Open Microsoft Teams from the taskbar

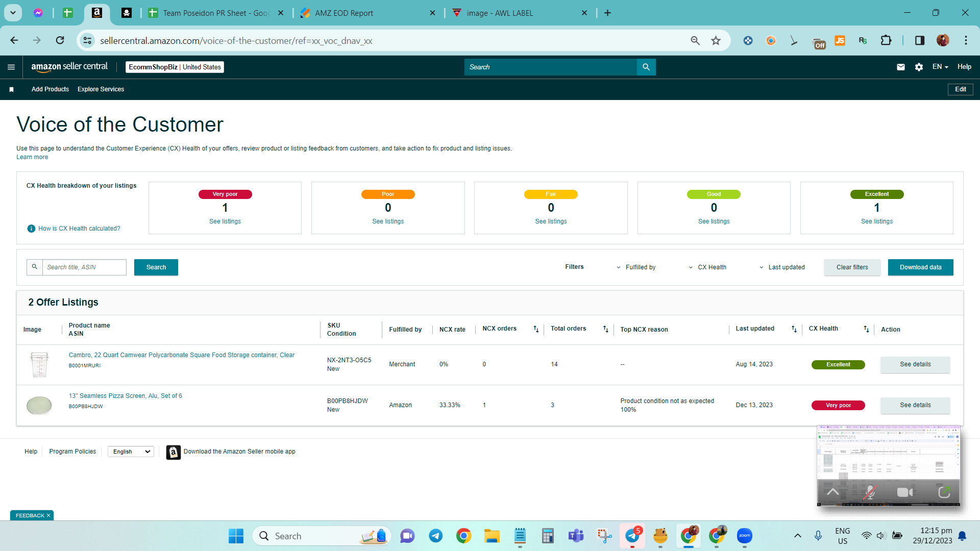[x=576, y=536]
